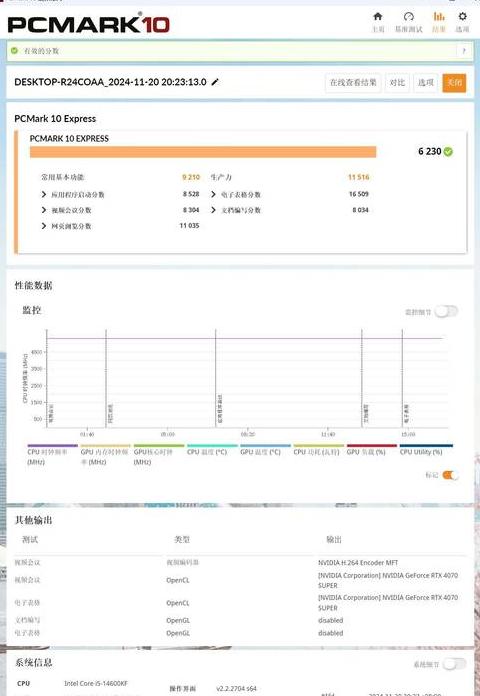This screenshot has height=696, width=480.
Task: Toggle CPU temperature (°C) legend swatch
Action: [212, 445]
